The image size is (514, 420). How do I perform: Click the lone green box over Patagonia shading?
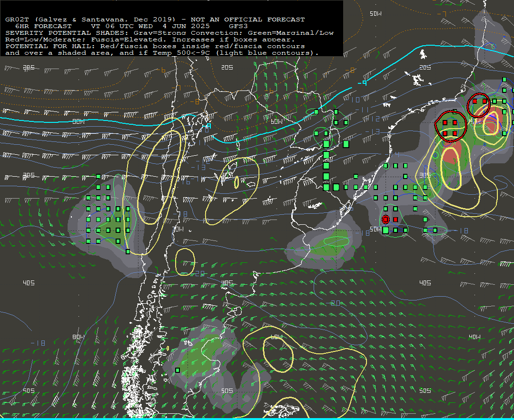178,370
